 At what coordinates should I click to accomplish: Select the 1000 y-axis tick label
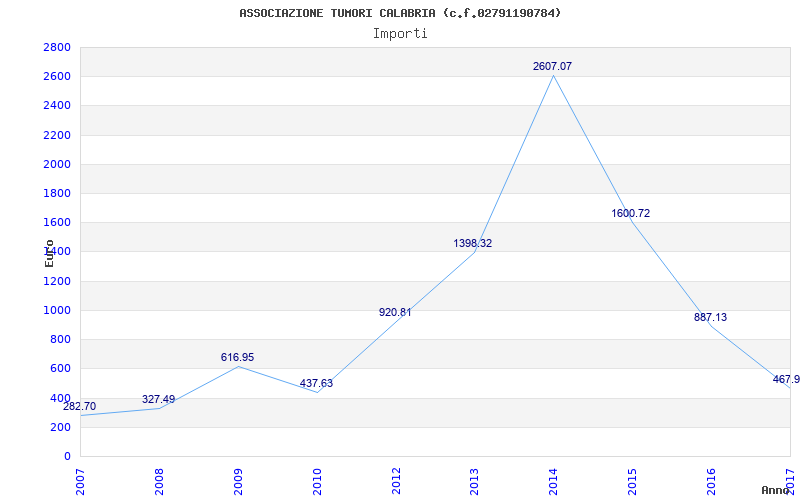[57, 310]
